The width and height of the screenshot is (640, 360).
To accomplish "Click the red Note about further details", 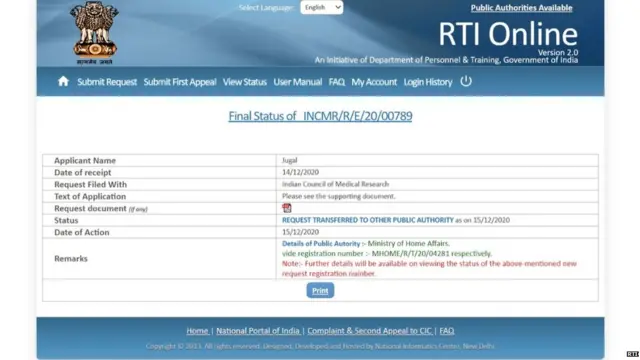I will coord(429,268).
